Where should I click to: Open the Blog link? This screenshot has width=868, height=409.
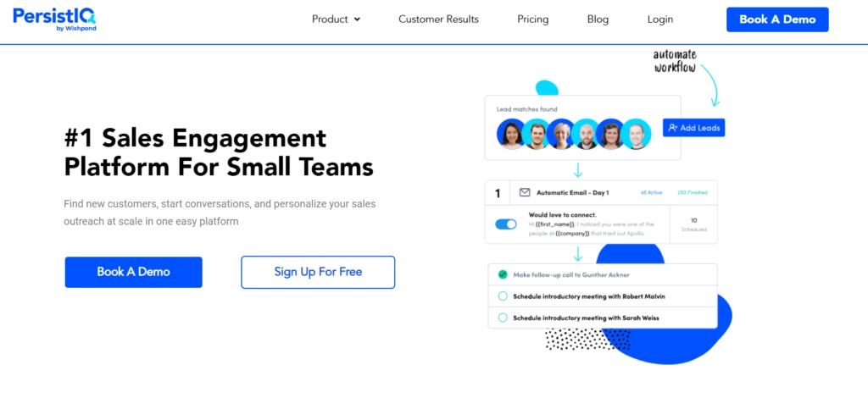[598, 19]
